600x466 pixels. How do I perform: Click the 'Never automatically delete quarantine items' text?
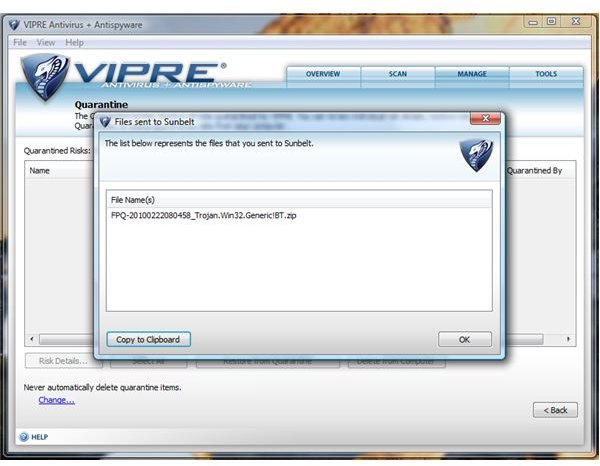click(x=103, y=388)
